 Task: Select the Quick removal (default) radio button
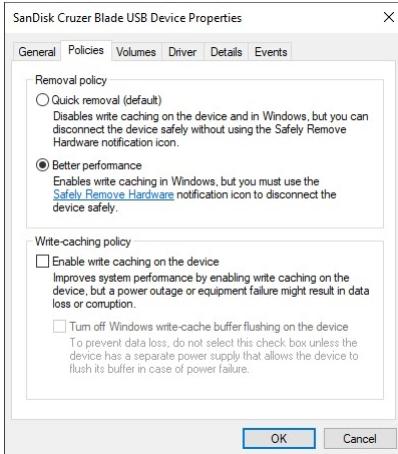point(42,100)
